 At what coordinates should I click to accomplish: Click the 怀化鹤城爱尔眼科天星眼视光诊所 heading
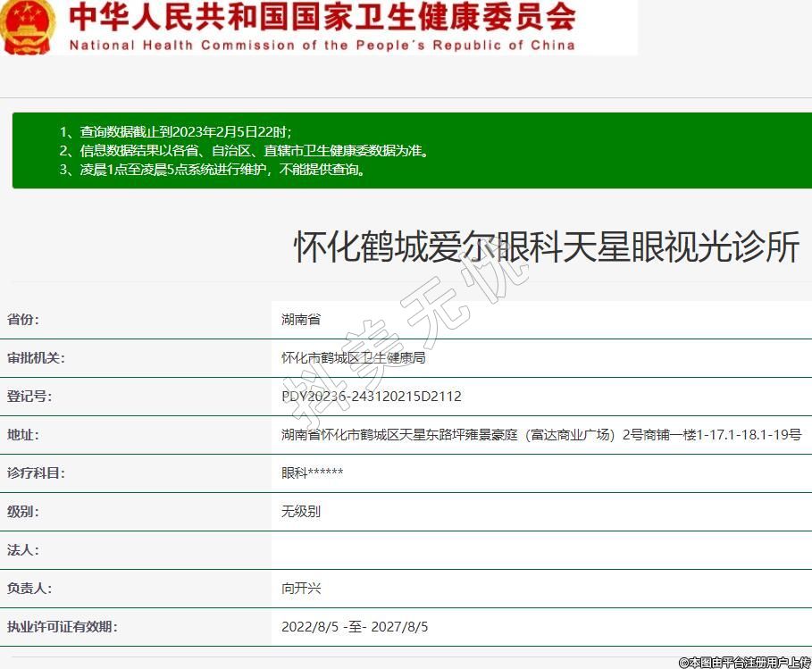(546, 247)
